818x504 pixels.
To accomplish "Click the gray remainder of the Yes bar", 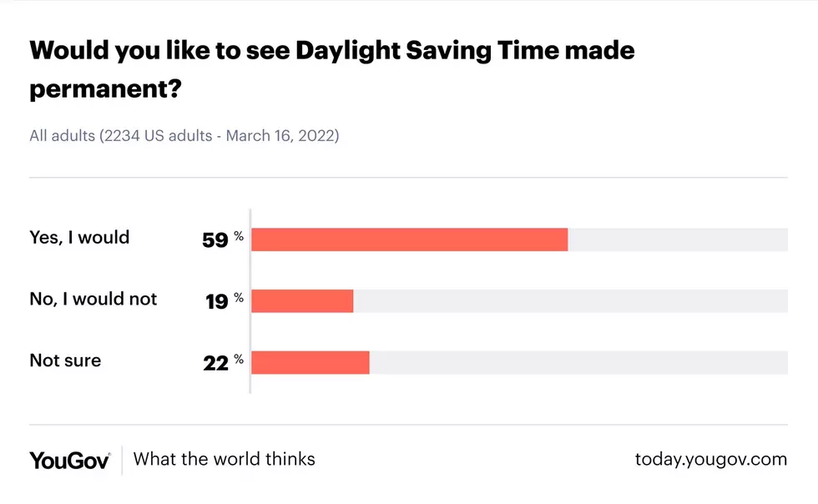I will 678,239.
